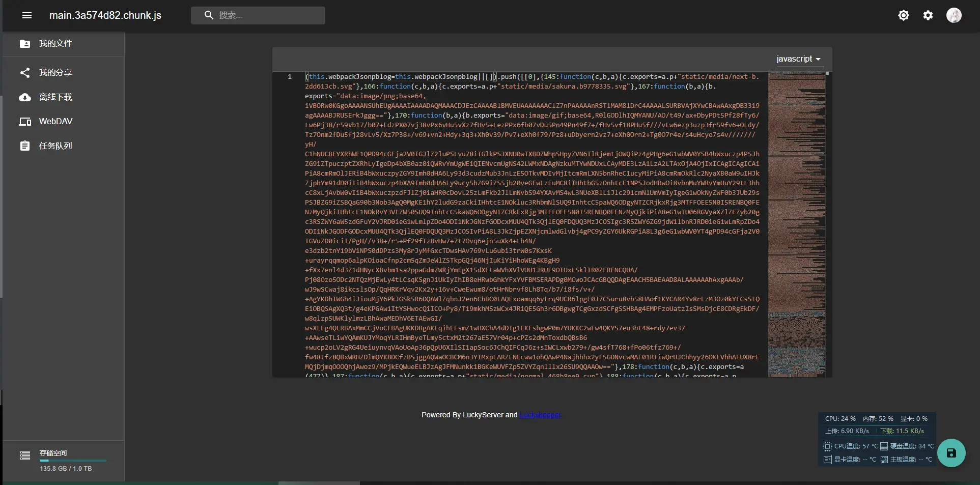The image size is (980, 485).
Task: Open 我的分享 in the sidebar
Action: (x=64, y=72)
